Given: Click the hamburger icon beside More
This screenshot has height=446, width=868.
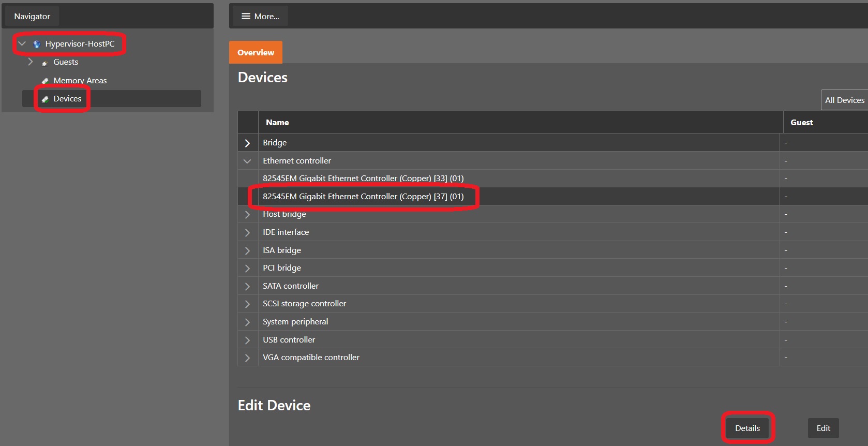Looking at the screenshot, I should click(x=246, y=17).
